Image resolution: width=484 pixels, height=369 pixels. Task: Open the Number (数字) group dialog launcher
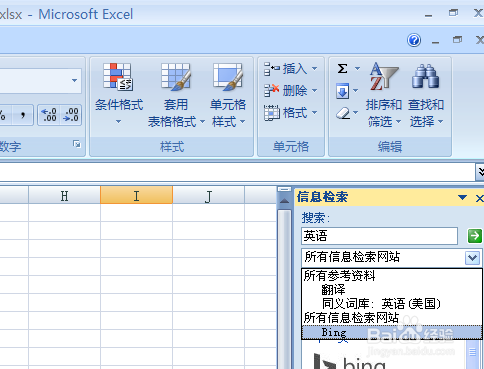77,144
